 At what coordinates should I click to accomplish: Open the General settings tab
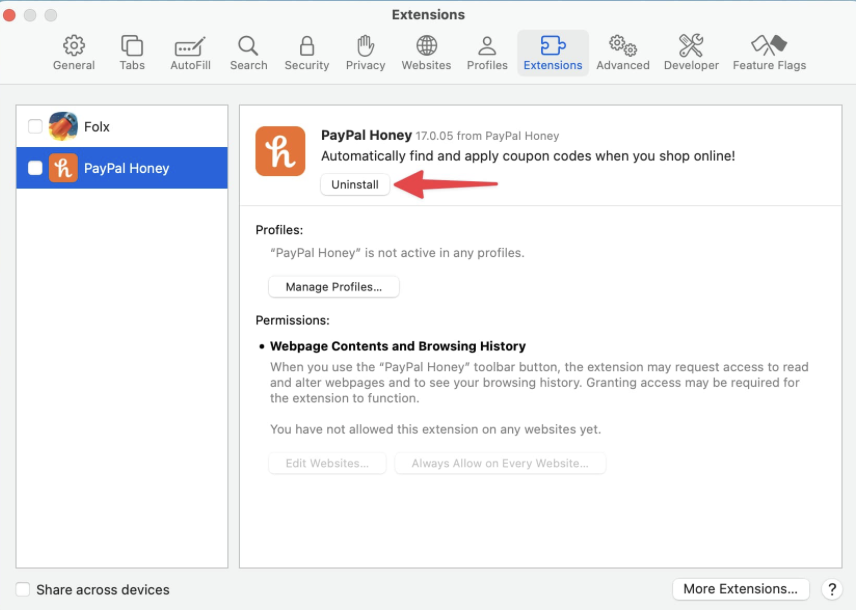pyautogui.click(x=74, y=53)
